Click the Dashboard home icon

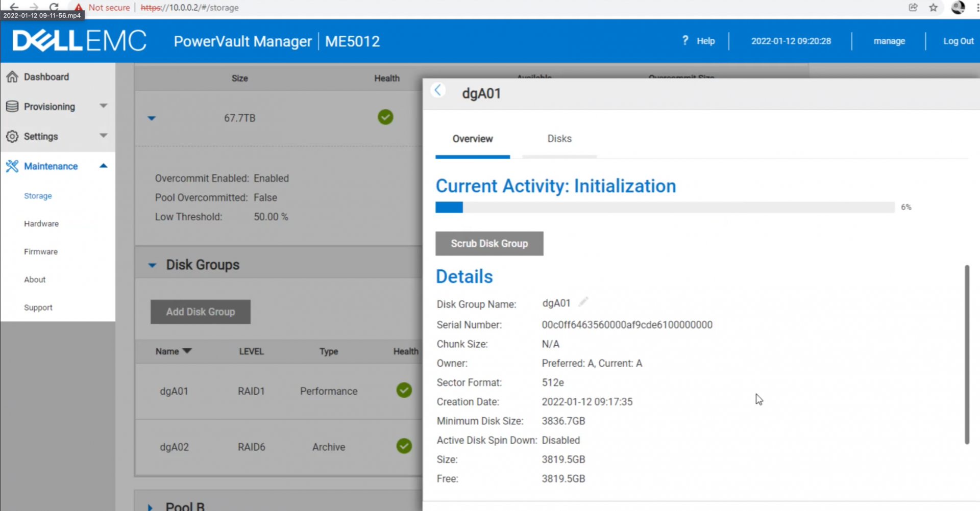click(x=12, y=77)
